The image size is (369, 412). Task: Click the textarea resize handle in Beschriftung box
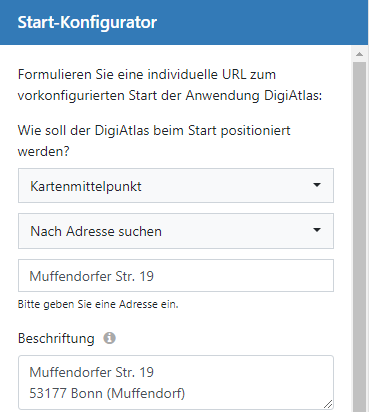tap(328, 404)
